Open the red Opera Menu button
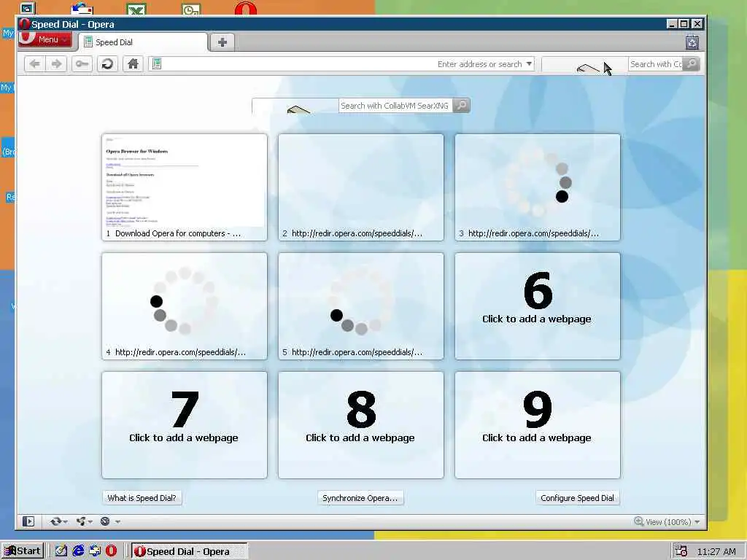This screenshot has height=560, width=747. (44, 39)
